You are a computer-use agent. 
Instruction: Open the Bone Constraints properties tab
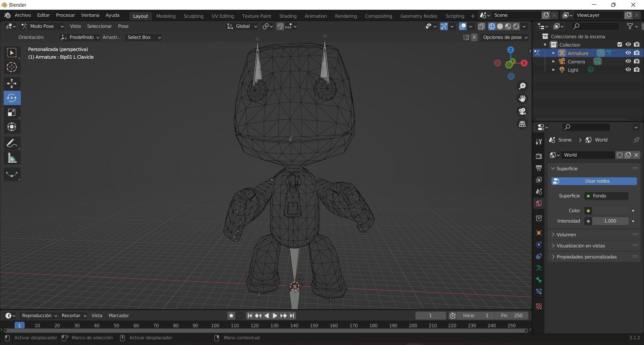(539, 291)
